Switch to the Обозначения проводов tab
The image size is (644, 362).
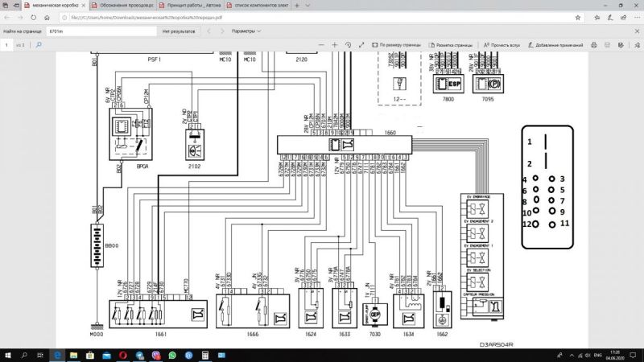click(122, 6)
